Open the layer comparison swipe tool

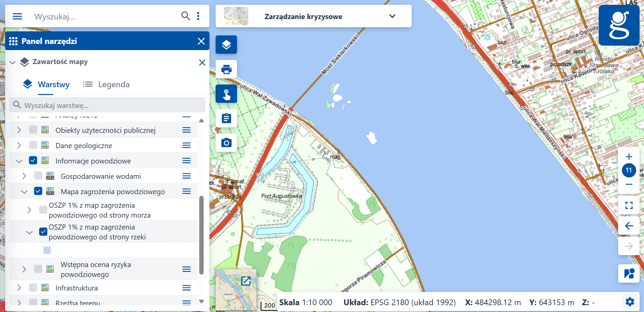(629, 273)
